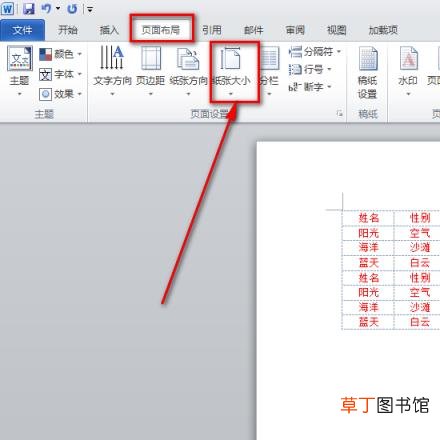Open the 分栏 (Columns) button
The width and height of the screenshot is (440, 440).
[269, 71]
